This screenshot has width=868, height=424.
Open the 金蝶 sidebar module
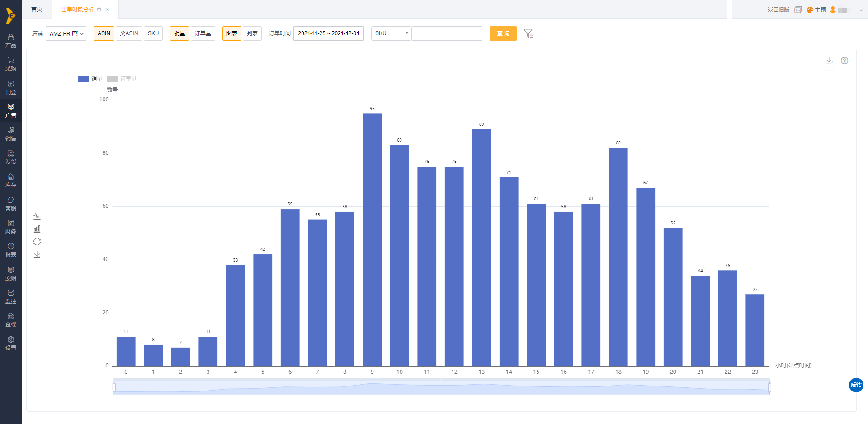(11, 319)
